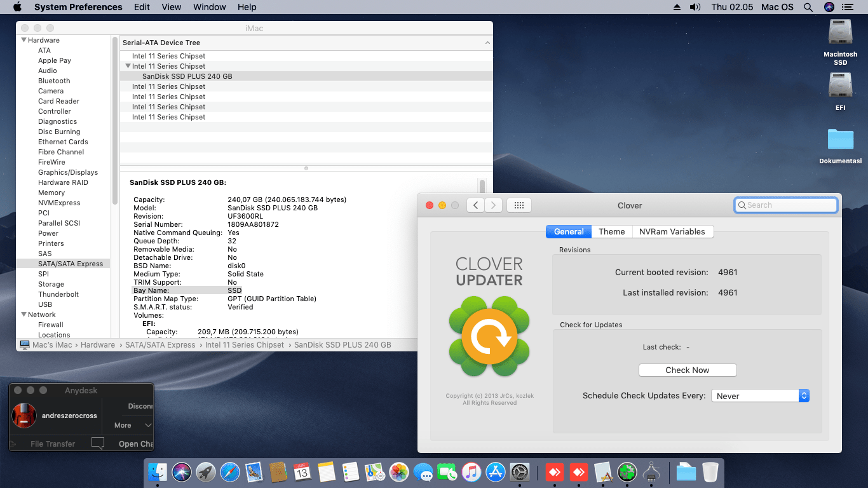Collapse the Hardware tree section
The image size is (868, 488).
tap(24, 40)
